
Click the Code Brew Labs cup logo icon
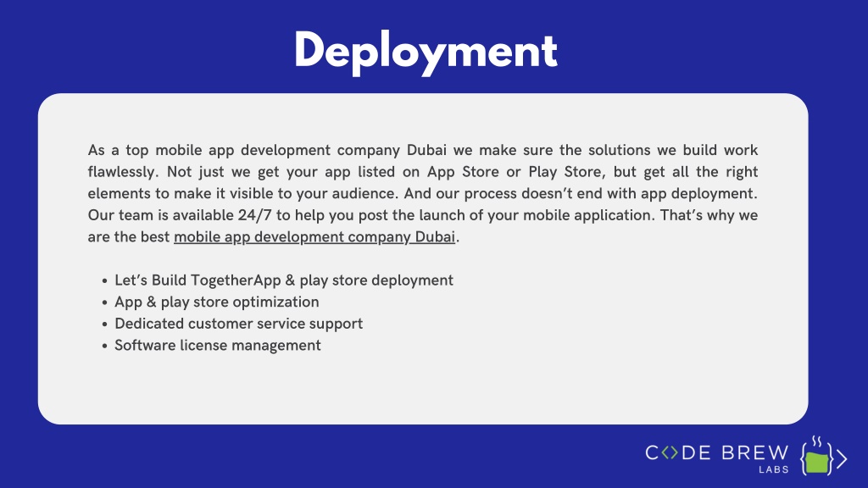click(823, 457)
